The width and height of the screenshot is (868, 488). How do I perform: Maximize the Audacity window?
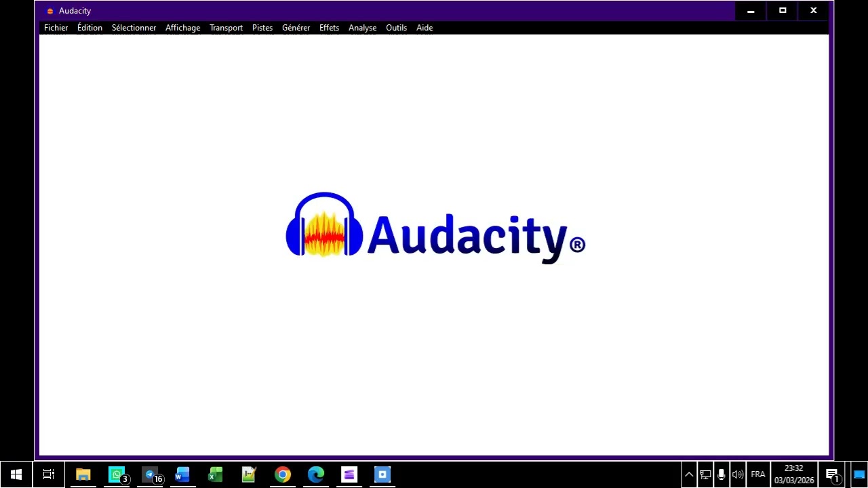(x=783, y=11)
